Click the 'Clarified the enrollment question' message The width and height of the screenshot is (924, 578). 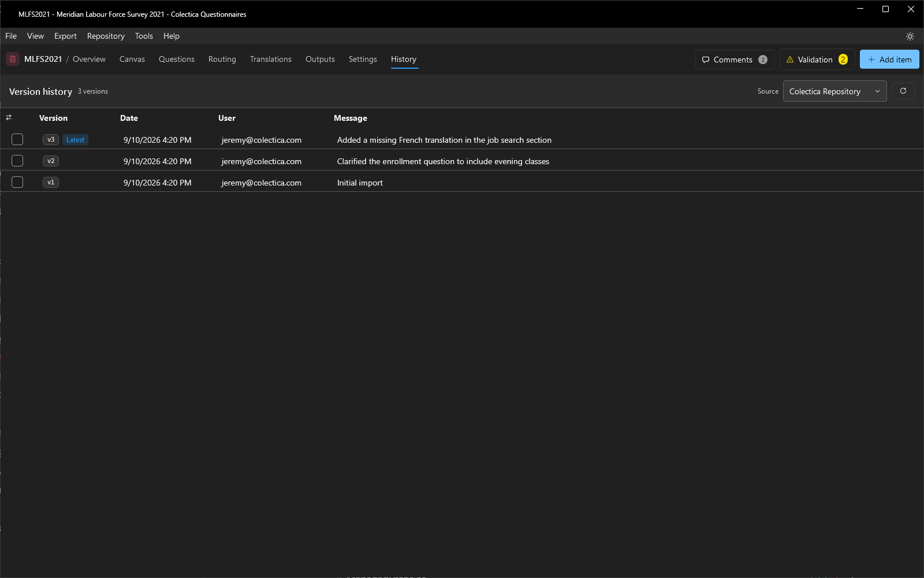pos(443,161)
